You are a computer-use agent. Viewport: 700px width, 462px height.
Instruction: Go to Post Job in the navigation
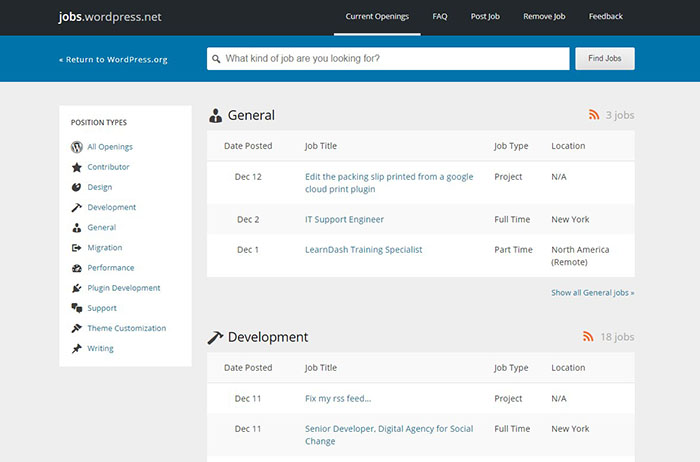pos(485,17)
